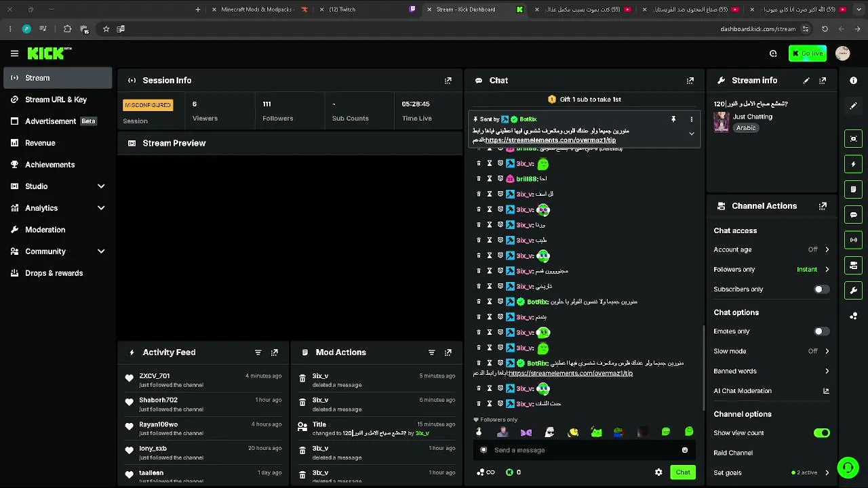Open the Revenue page
The height and width of the screenshot is (488, 868).
[x=58, y=143]
